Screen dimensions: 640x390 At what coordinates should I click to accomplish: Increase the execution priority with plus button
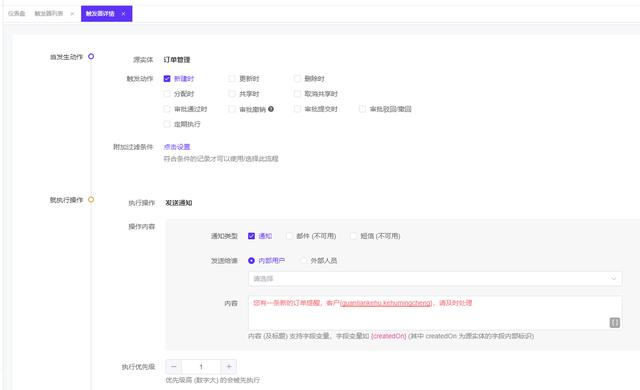click(229, 367)
